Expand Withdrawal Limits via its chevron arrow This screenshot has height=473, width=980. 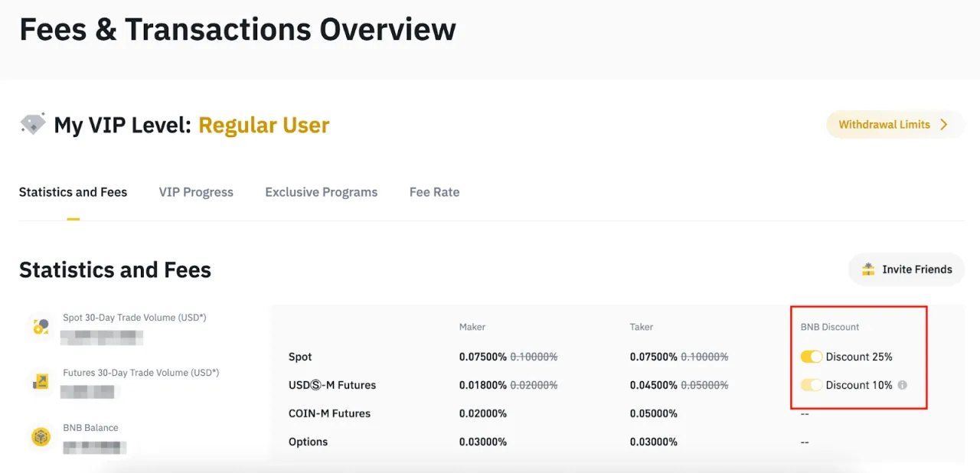pyautogui.click(x=944, y=124)
